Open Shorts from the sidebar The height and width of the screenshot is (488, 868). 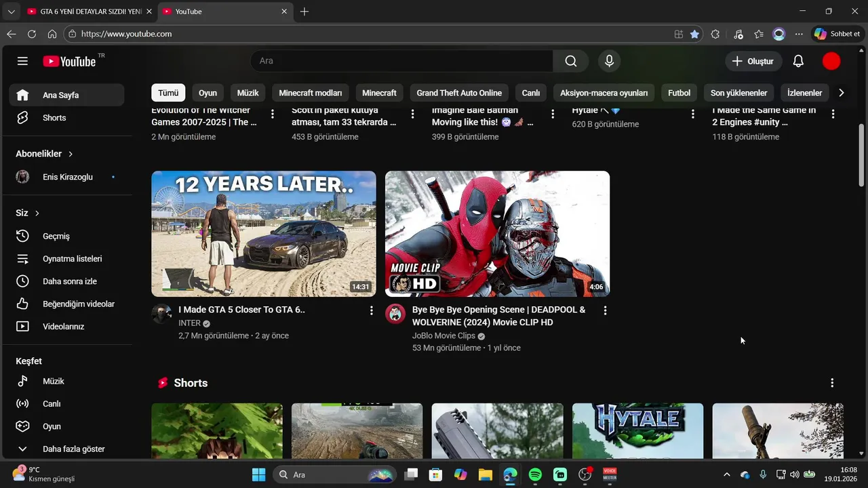pyautogui.click(x=66, y=118)
